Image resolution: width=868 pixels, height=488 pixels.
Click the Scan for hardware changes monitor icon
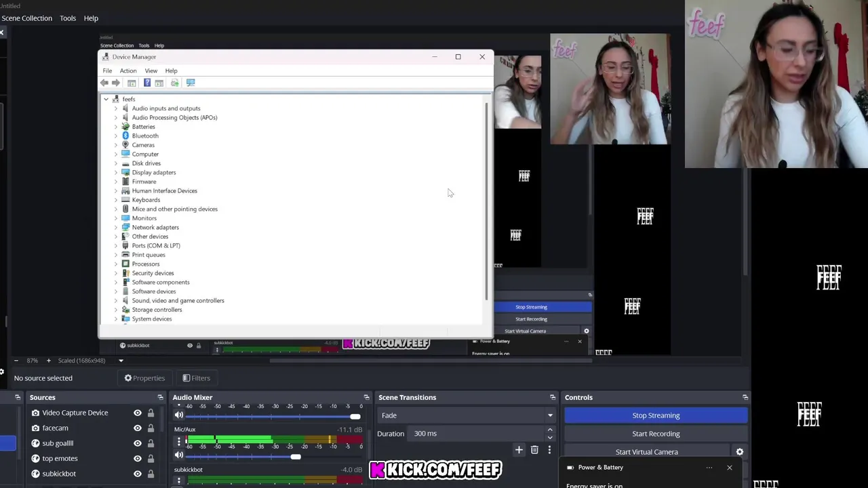click(191, 83)
